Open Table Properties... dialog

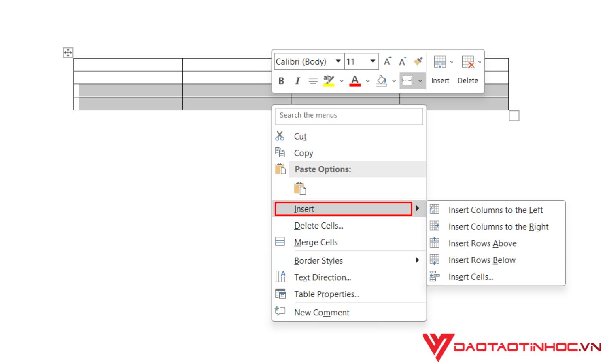tap(349, 294)
